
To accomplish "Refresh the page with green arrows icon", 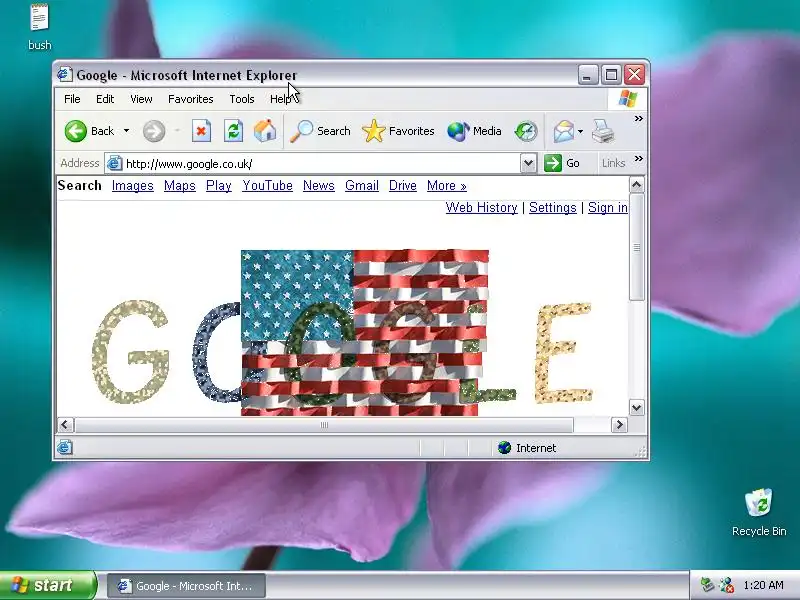I will (x=233, y=131).
